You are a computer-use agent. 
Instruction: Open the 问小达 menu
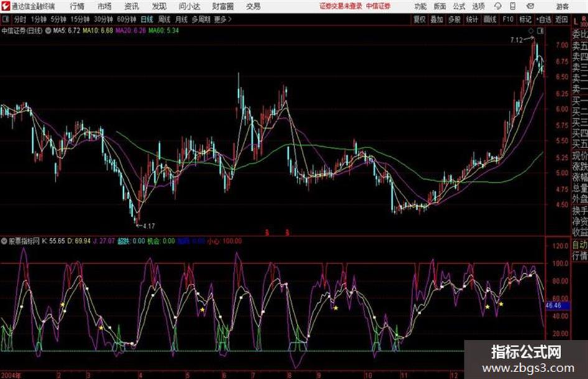[x=189, y=6]
